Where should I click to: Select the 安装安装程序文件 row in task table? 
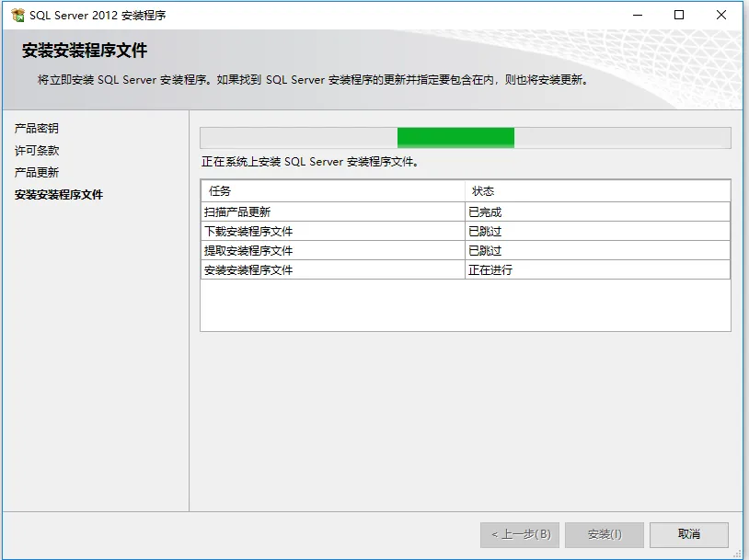[248, 270]
